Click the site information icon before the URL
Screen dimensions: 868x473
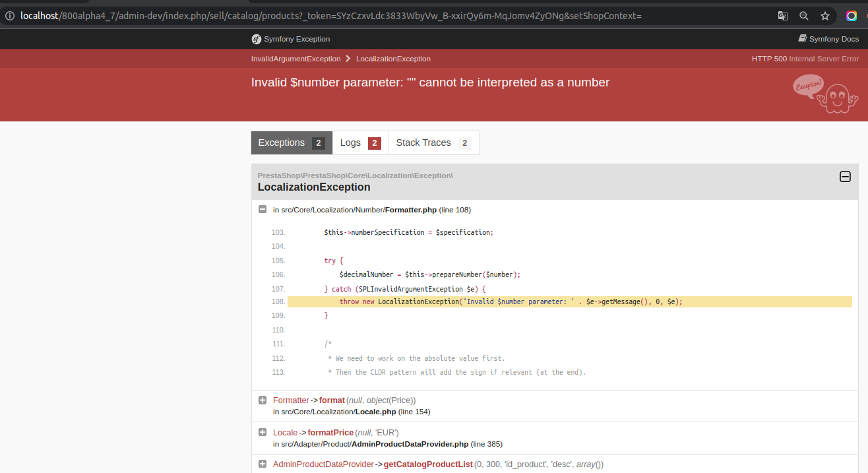pos(10,15)
